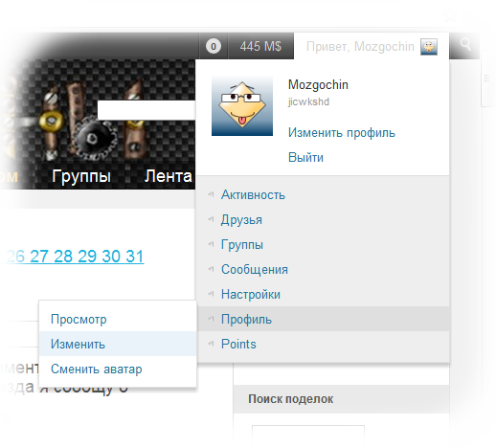Click the search magnifier icon in top bar
This screenshot has width=496, height=448.
(465, 44)
